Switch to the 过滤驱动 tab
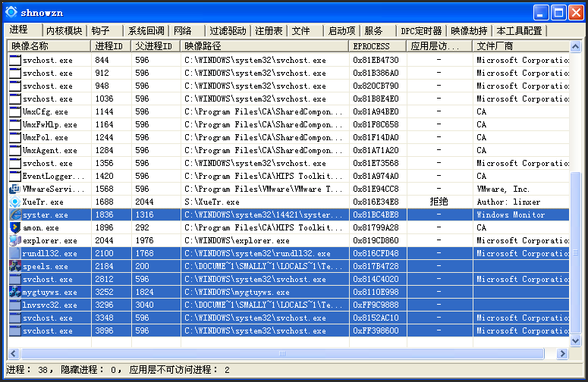The width and height of the screenshot is (588, 382). (228, 31)
